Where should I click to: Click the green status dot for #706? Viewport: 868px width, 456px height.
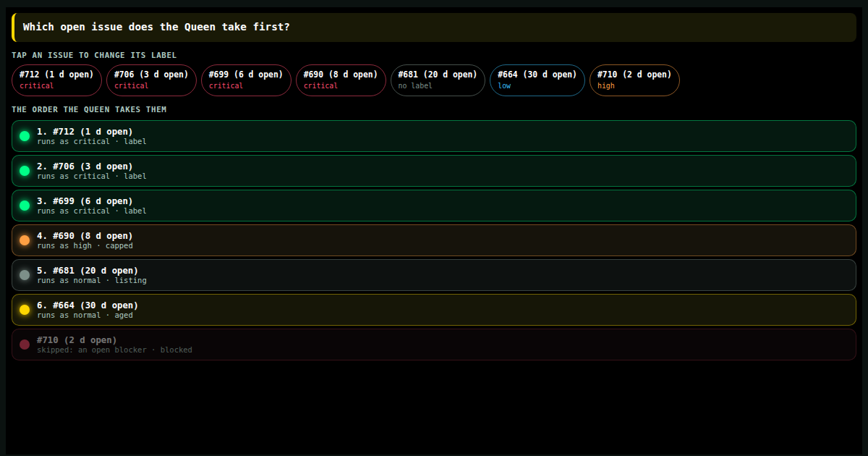[x=25, y=171]
